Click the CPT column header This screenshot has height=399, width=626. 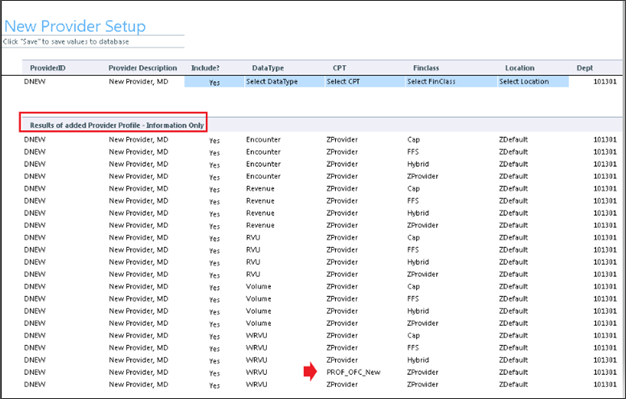339,68
